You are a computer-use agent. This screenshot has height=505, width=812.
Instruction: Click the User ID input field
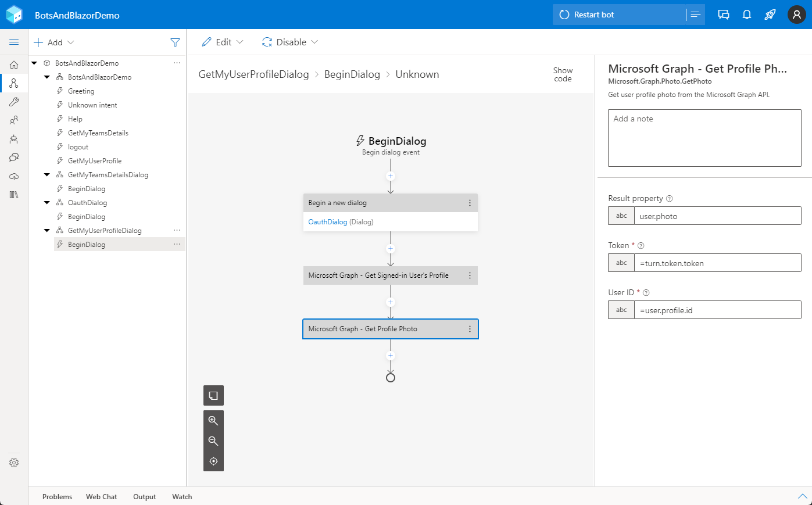[x=717, y=310]
